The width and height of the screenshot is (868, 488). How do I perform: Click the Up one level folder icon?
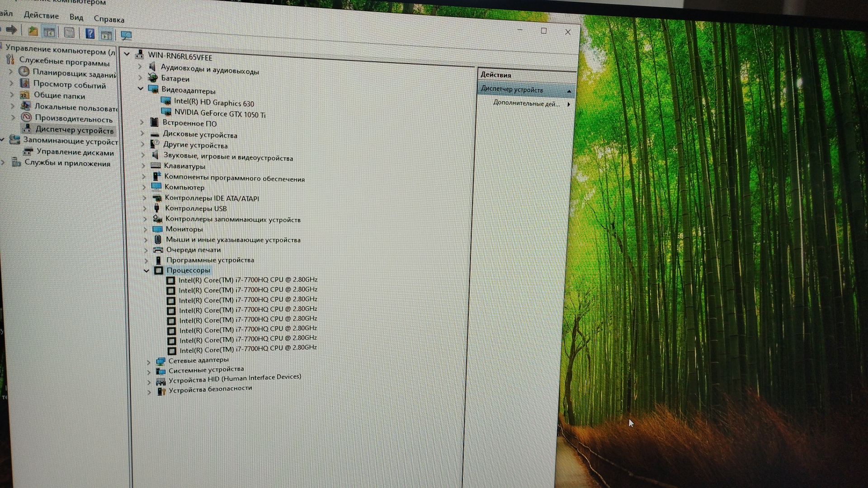pos(33,31)
